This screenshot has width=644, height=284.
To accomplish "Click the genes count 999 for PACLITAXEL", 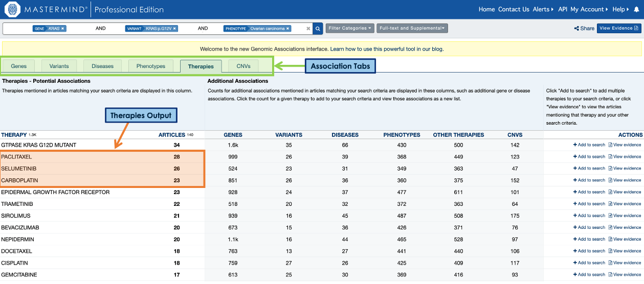I will tap(233, 157).
